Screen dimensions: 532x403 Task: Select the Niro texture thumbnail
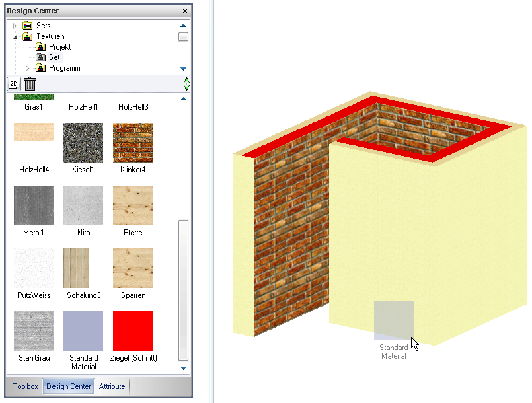click(x=83, y=205)
